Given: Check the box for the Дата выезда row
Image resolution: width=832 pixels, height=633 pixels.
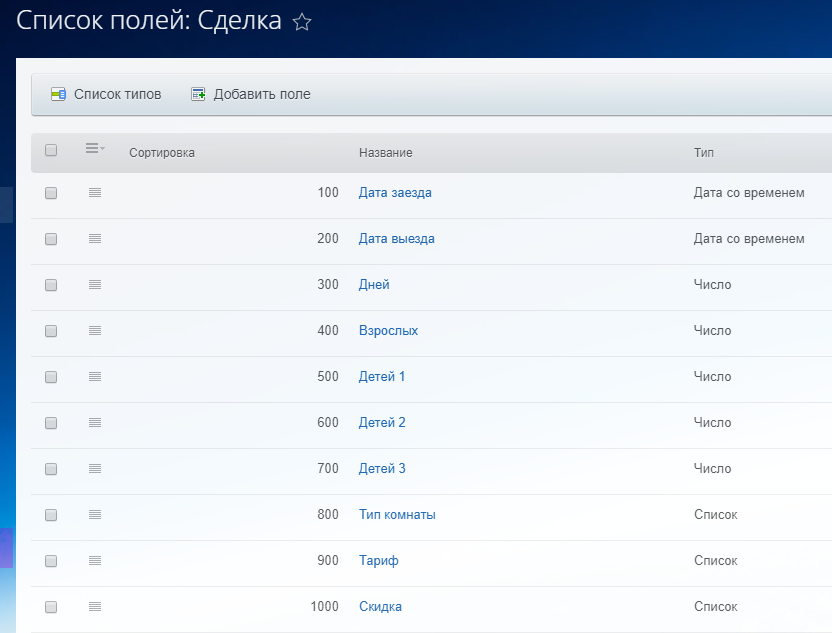Looking at the screenshot, I should pyautogui.click(x=51, y=239).
